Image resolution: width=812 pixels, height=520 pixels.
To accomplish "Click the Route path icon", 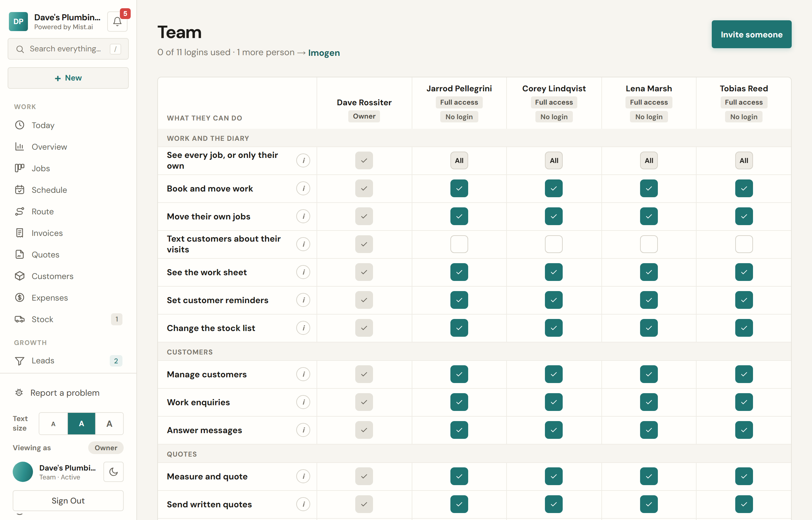I will point(20,211).
